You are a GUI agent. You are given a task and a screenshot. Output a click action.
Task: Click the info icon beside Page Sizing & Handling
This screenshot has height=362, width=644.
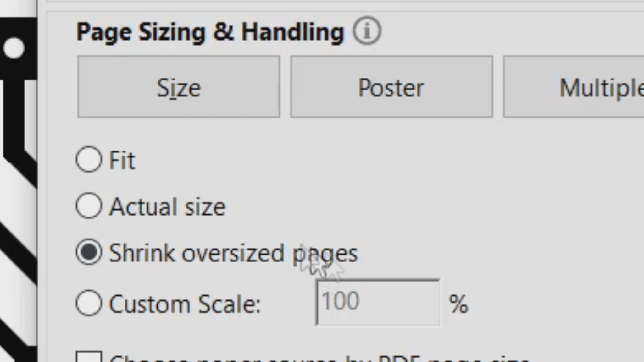coord(367,31)
